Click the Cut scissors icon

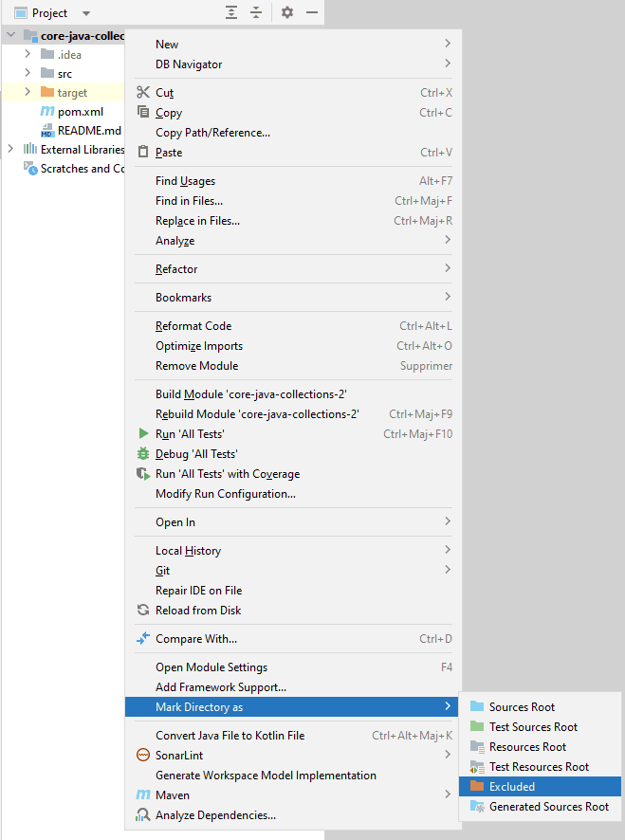[x=143, y=92]
